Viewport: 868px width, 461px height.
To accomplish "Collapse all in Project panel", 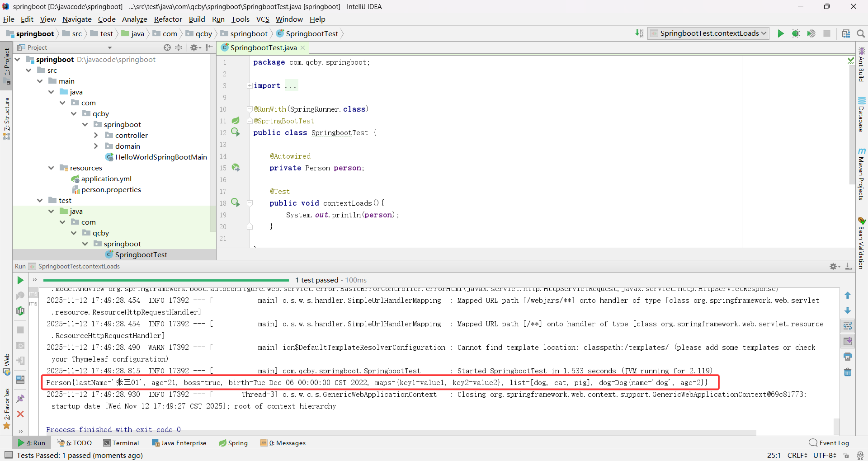I will coord(179,47).
